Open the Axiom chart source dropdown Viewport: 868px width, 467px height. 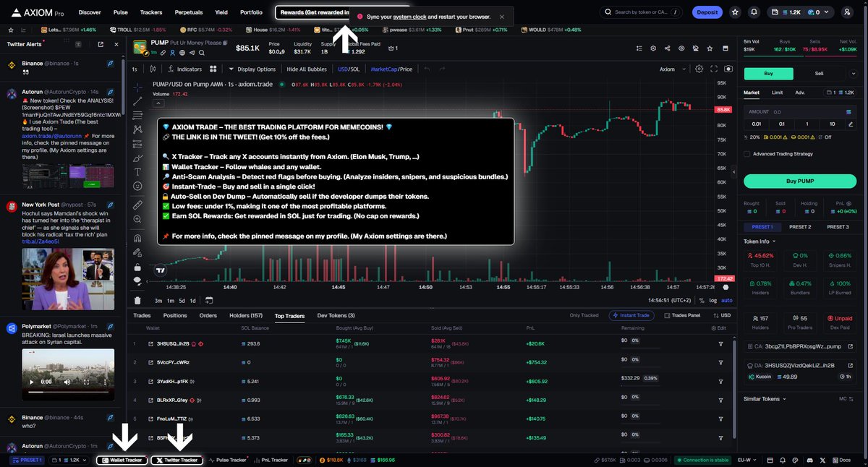coord(671,69)
